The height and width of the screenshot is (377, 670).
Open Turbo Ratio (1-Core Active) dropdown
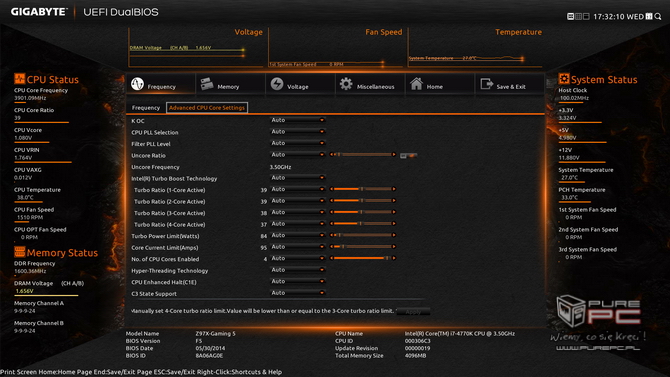tap(297, 189)
